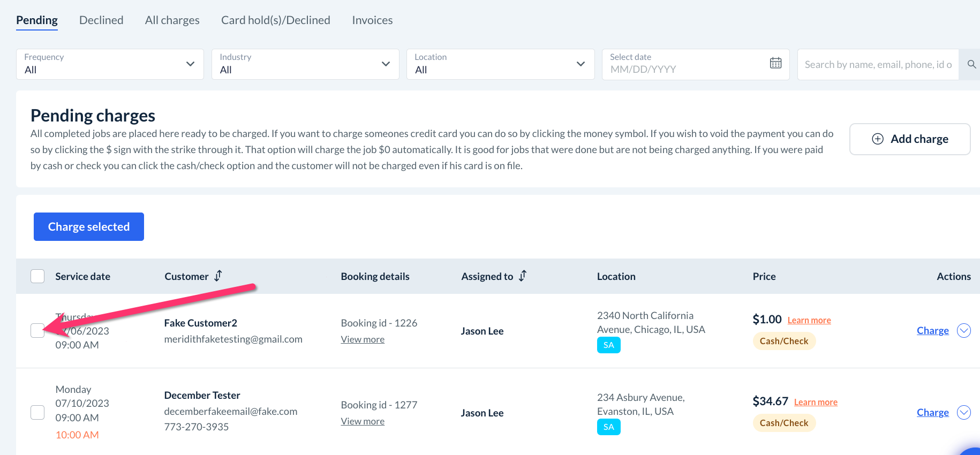Sort by Customer column arrows

[218, 276]
